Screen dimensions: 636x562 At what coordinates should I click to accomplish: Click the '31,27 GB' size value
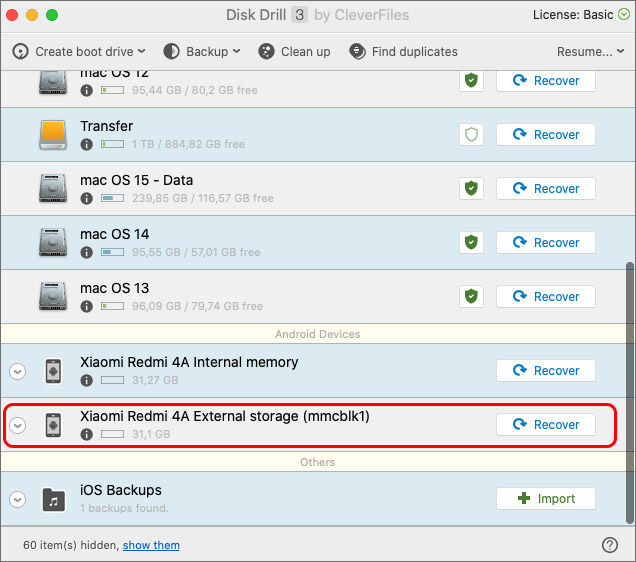pyautogui.click(x=155, y=380)
